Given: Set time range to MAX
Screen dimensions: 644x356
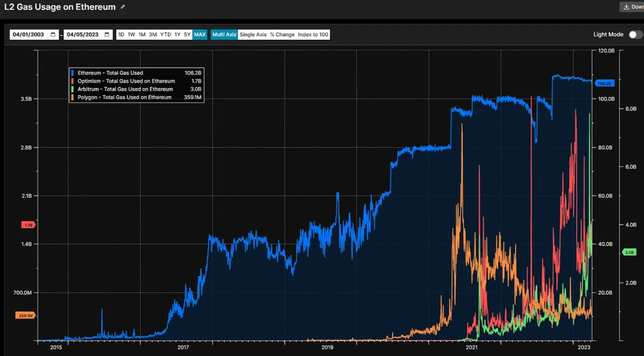Looking at the screenshot, I should [x=200, y=35].
